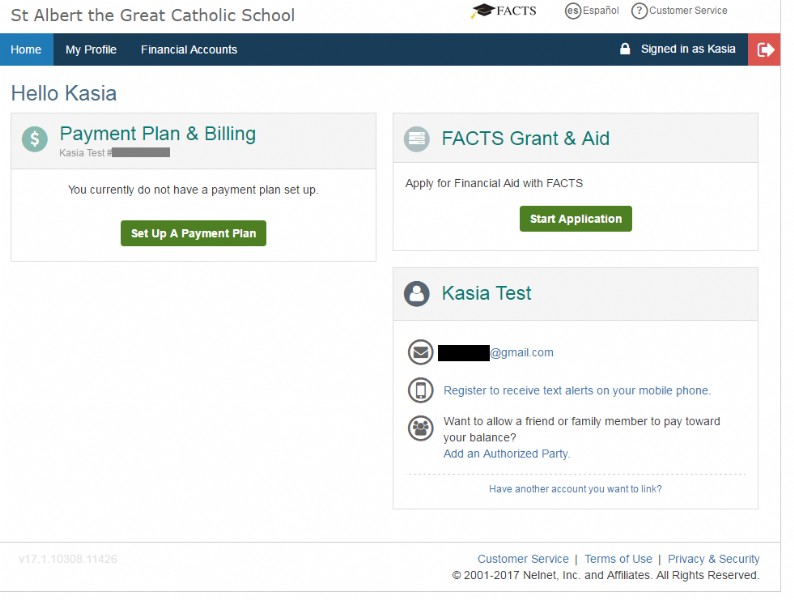Click the version number v17.1.10308.11426
The width and height of the screenshot is (794, 600).
click(68, 559)
